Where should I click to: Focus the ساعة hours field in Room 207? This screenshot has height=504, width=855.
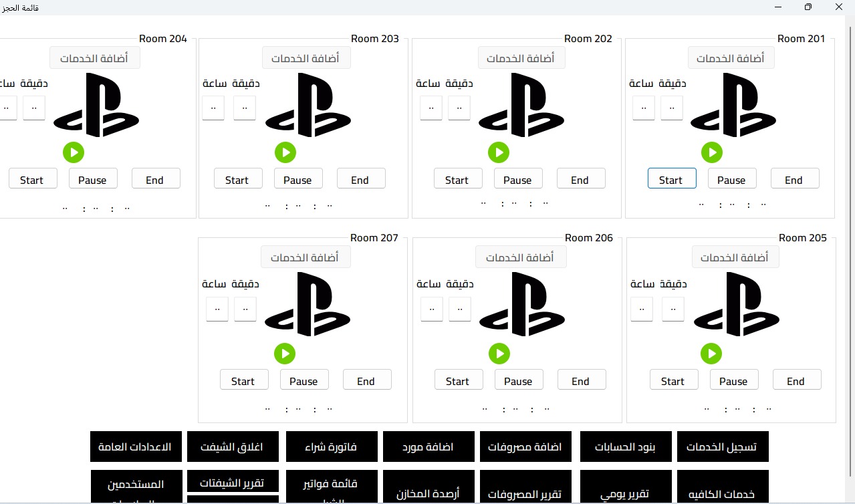[x=217, y=309]
